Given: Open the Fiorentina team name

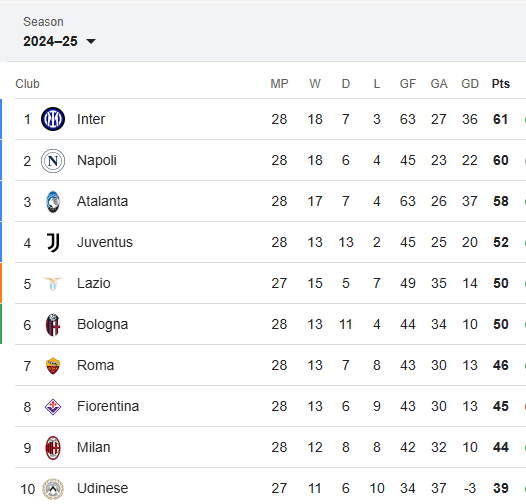Looking at the screenshot, I should 108,406.
